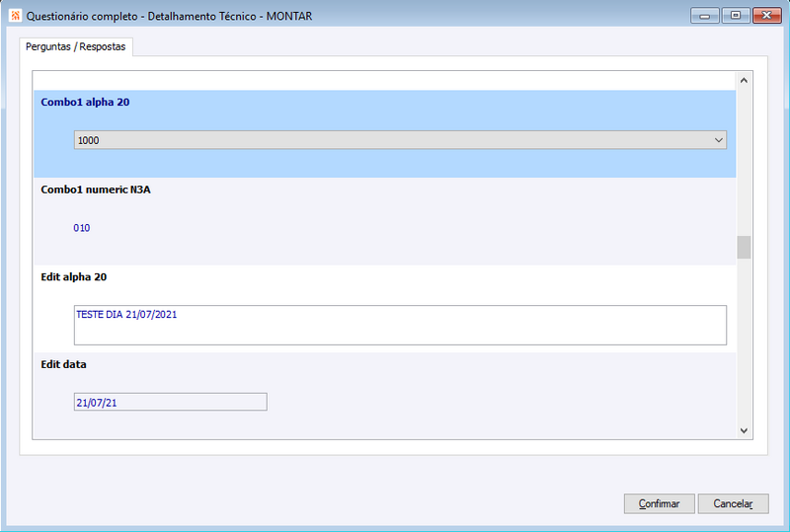Click the 010 answer value

[82, 228]
